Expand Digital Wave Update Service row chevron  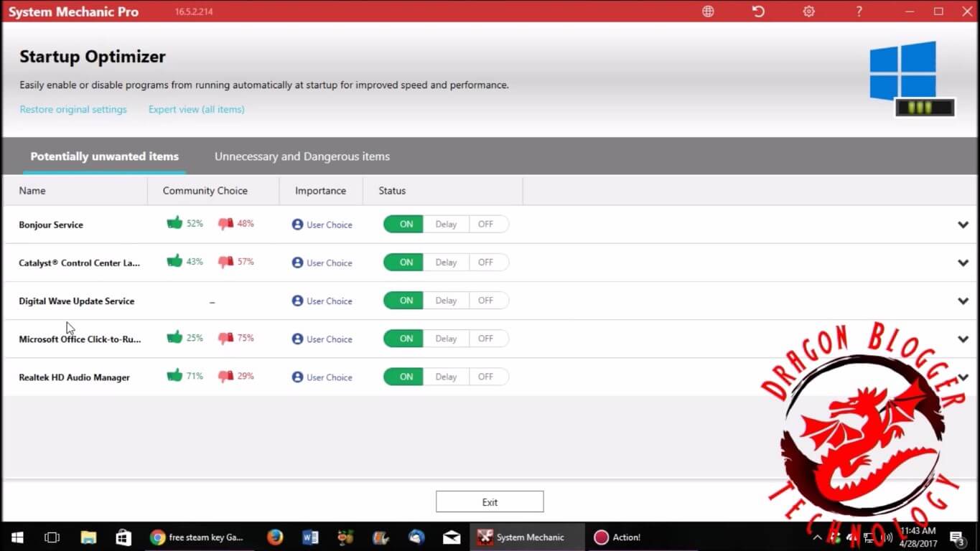tap(963, 301)
